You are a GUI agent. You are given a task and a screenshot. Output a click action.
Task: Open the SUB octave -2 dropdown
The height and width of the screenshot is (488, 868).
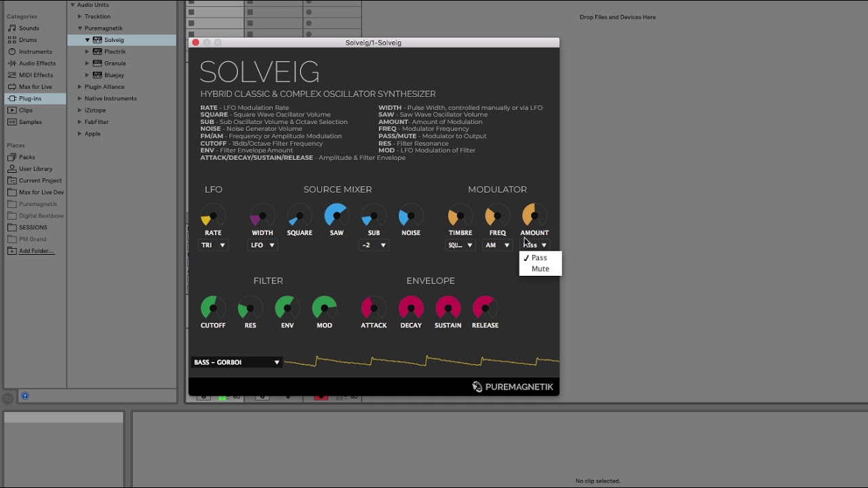[x=374, y=245]
